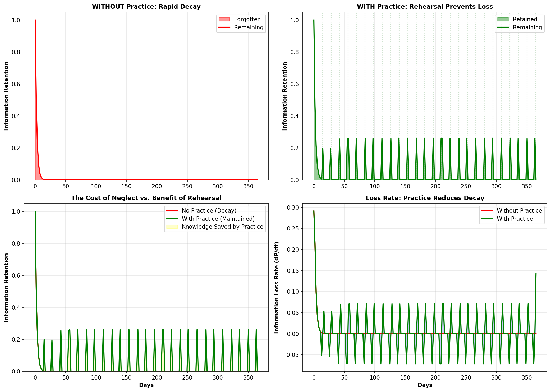
Task: Click the Information Loss Rate (dP/dt) axis label
Action: 277,287
